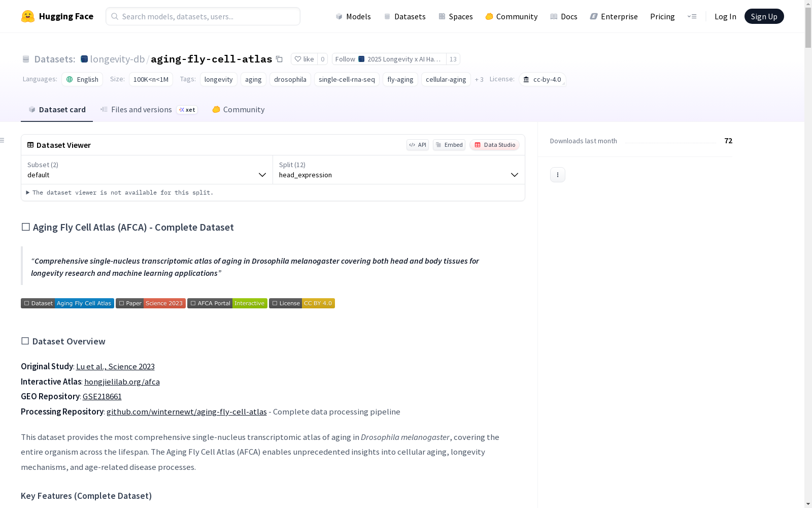Click Log In
This screenshot has height=508, width=812.
(725, 16)
